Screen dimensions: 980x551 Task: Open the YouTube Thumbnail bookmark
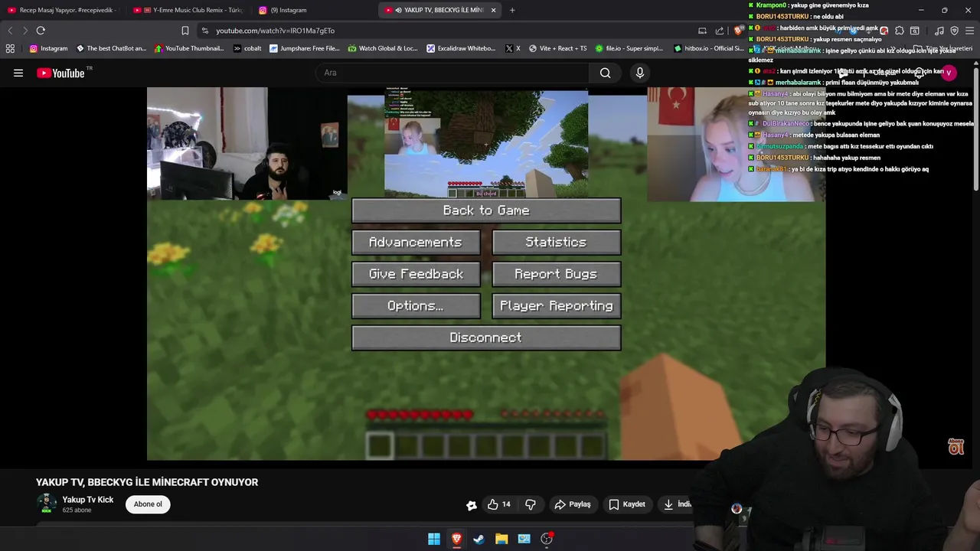coord(189,48)
